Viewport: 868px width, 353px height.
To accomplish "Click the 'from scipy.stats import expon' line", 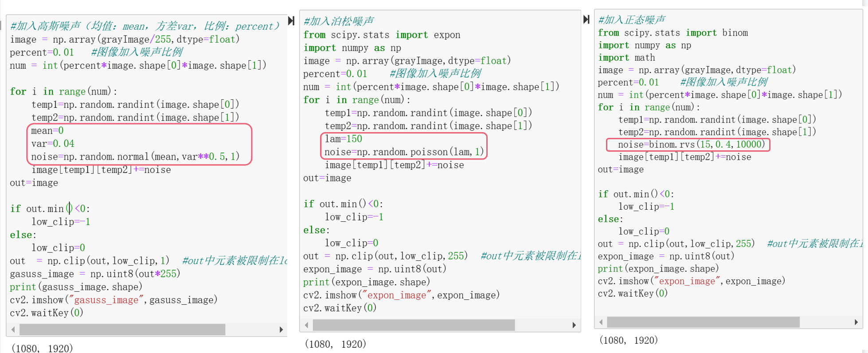I will pyautogui.click(x=382, y=35).
